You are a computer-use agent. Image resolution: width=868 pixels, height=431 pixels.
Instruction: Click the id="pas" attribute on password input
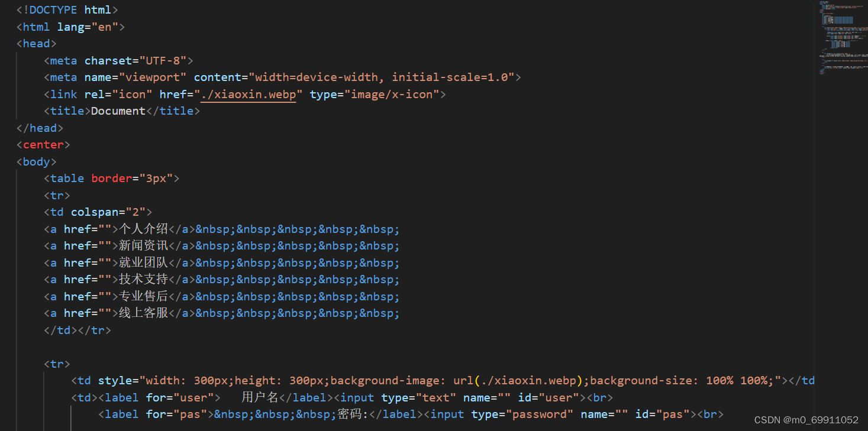click(663, 414)
